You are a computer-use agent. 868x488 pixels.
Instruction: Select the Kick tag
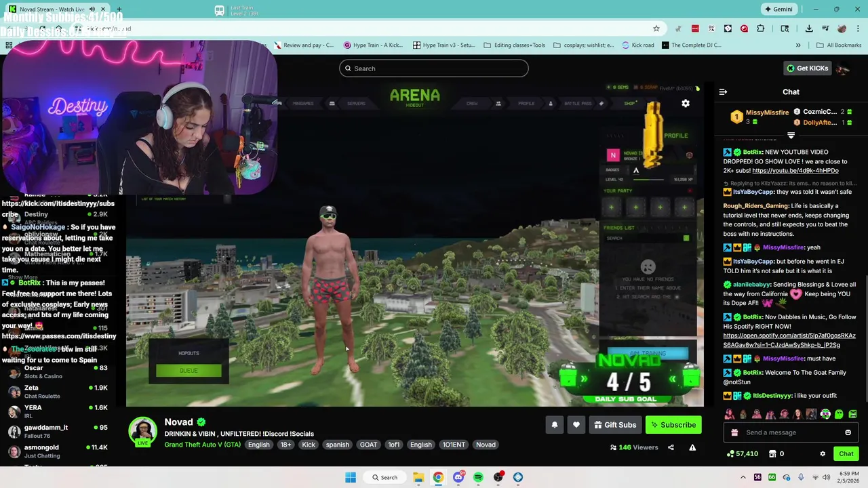coord(309,445)
